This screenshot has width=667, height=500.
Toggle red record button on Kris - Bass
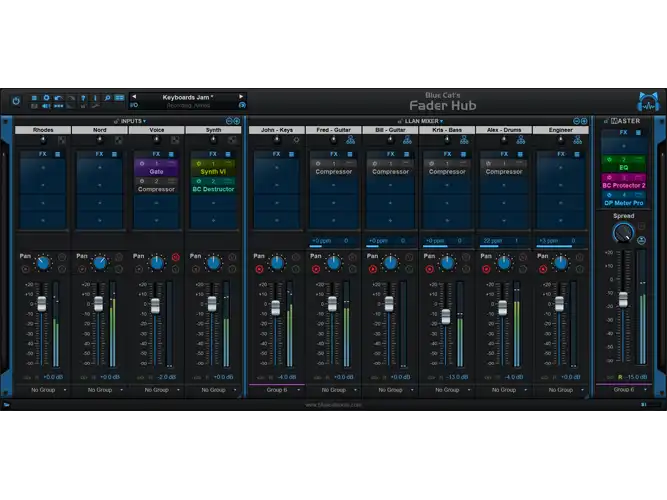coord(429,269)
